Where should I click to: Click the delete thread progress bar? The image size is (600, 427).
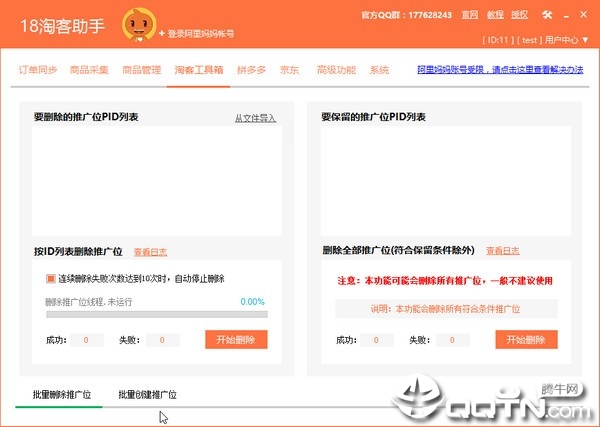(157, 315)
